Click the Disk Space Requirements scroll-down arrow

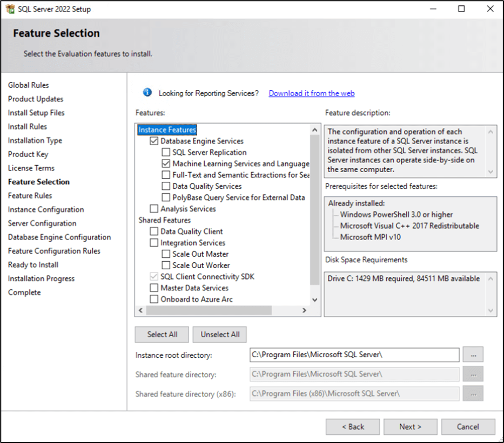490,310
